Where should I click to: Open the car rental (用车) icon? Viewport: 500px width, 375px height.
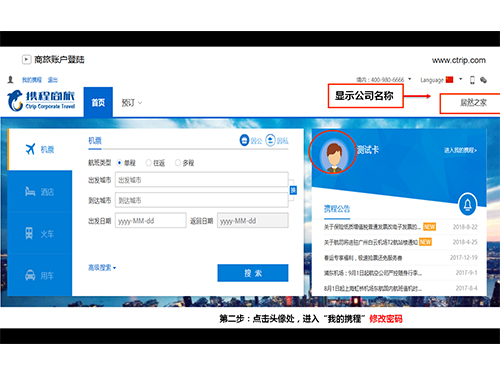tap(30, 275)
